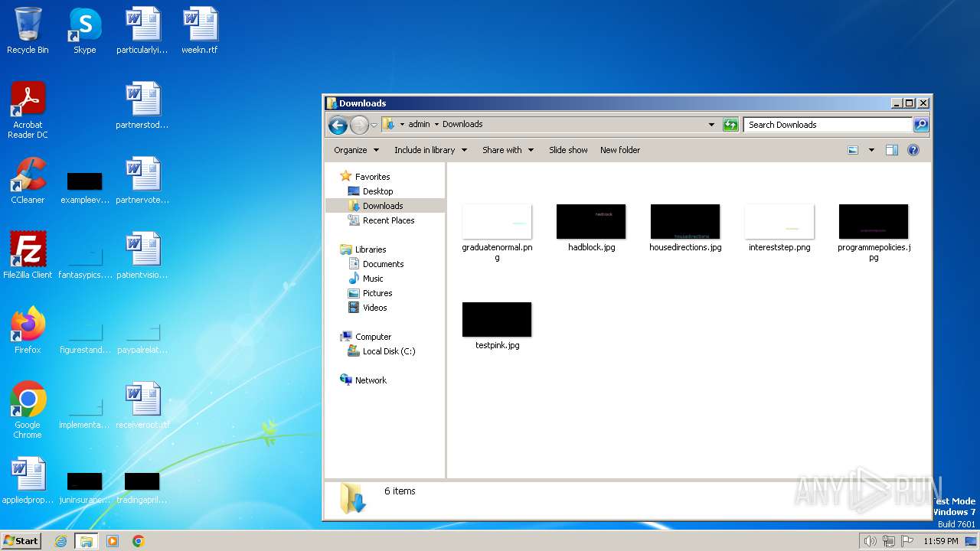Click the Back navigation arrow in Explorer
The width and height of the screenshot is (980, 551).
[338, 125]
